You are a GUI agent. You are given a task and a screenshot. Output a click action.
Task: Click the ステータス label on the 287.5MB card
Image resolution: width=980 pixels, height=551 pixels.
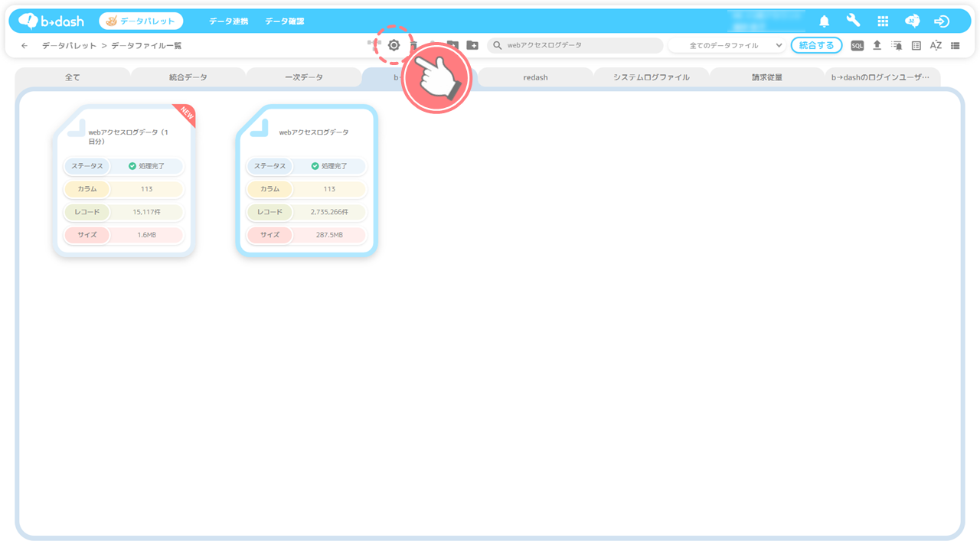[x=269, y=166]
